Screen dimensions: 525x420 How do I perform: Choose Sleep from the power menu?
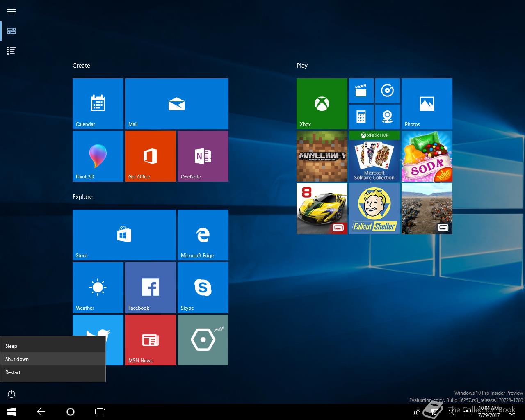53,346
